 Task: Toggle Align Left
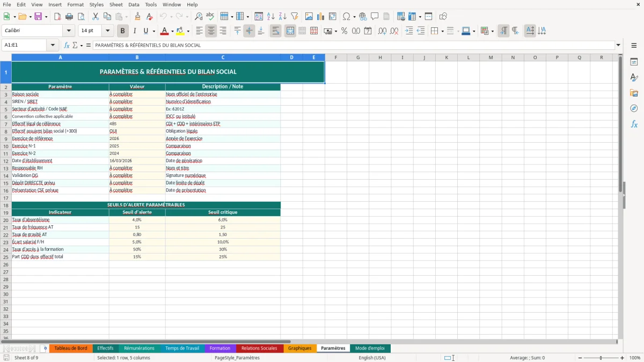[x=199, y=31]
